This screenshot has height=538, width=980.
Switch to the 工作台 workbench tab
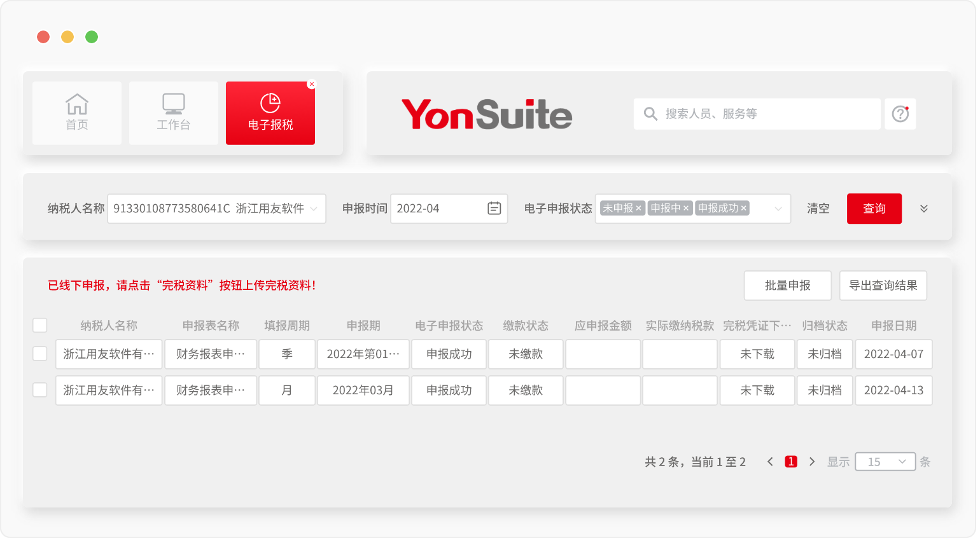point(174,113)
